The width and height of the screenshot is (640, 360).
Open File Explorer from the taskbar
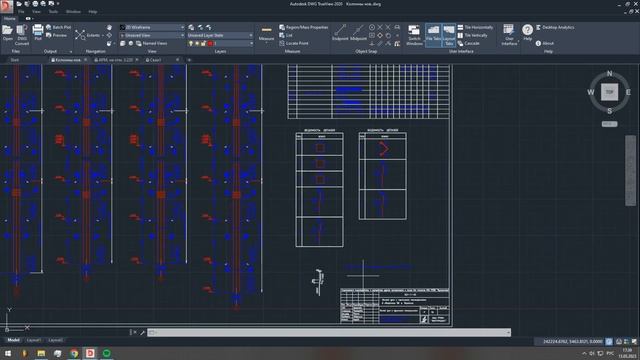pos(41,353)
